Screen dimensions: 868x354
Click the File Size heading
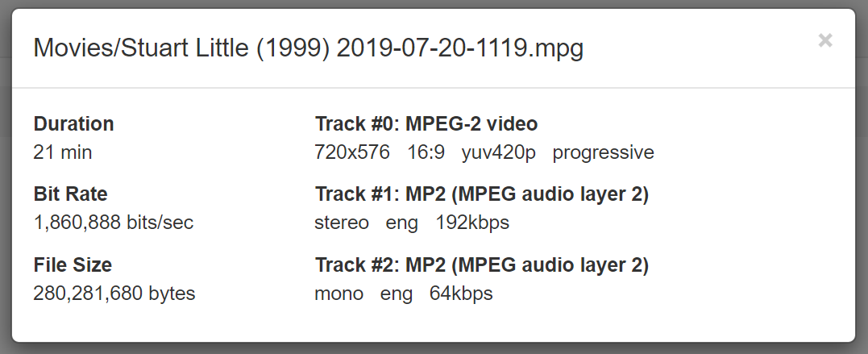click(x=73, y=264)
